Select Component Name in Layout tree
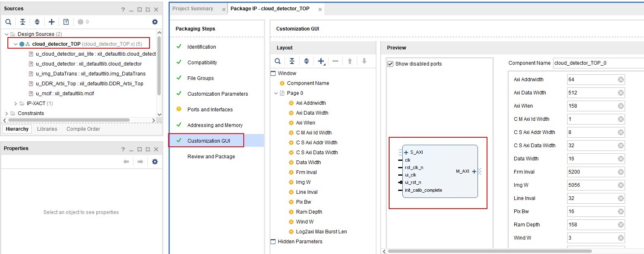644x254 pixels. tap(308, 83)
